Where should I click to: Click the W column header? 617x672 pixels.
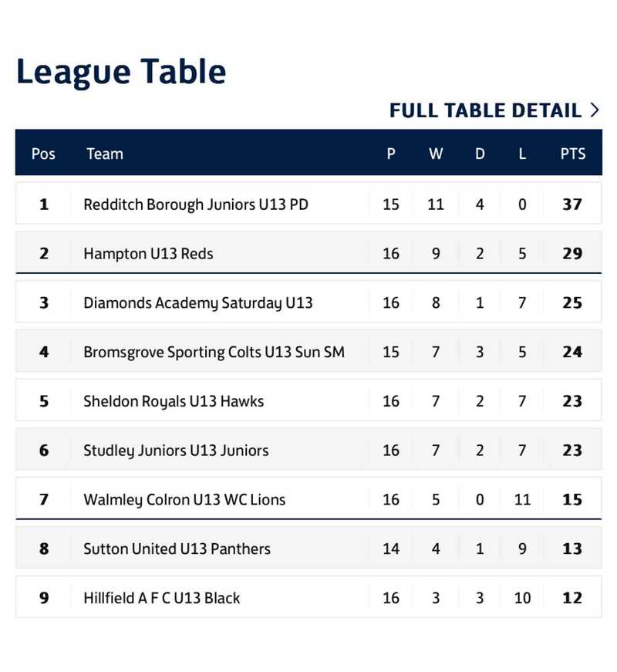pos(436,154)
